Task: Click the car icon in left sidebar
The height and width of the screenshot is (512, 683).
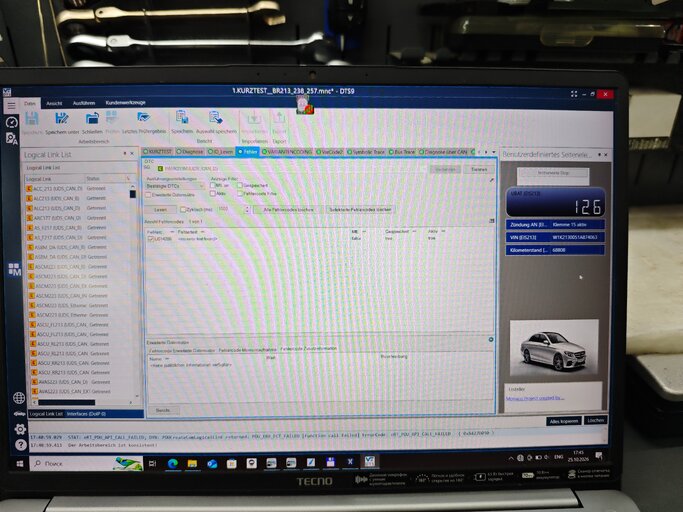Action: [19, 414]
